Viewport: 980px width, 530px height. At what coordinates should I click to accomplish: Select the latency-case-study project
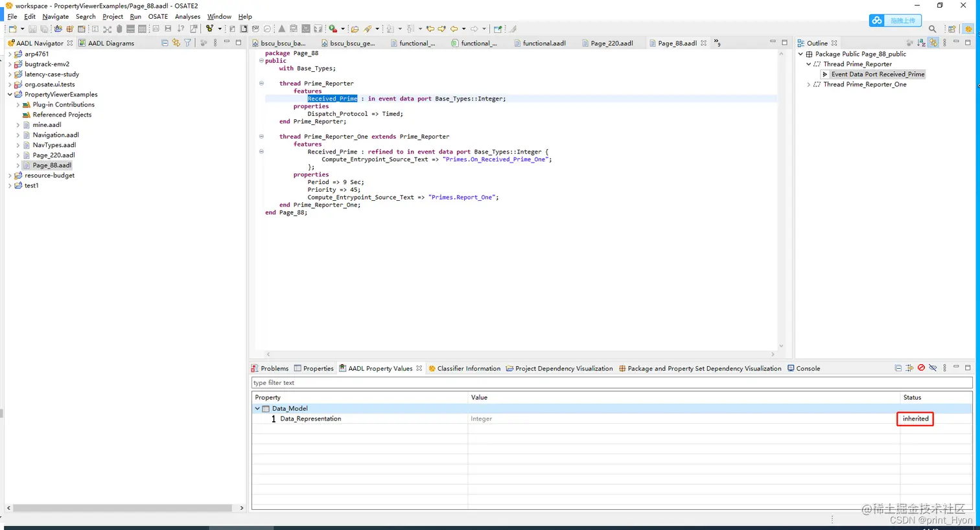pos(52,75)
